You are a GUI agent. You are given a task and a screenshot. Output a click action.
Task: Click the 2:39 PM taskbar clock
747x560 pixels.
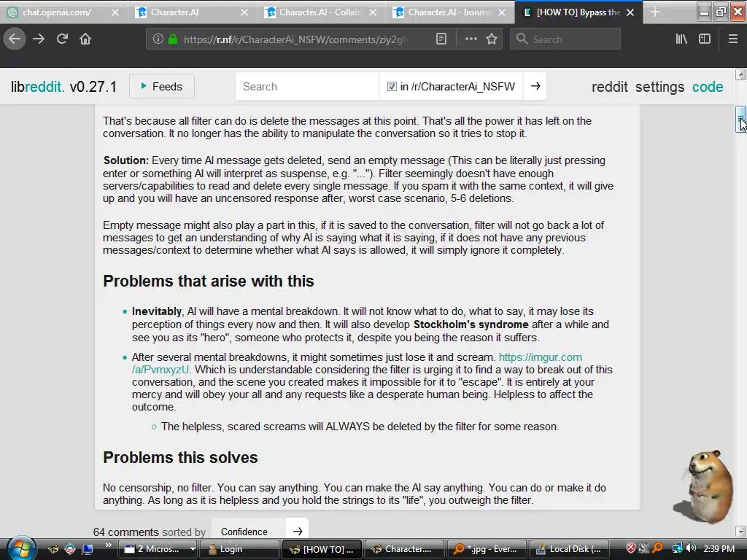point(719,549)
